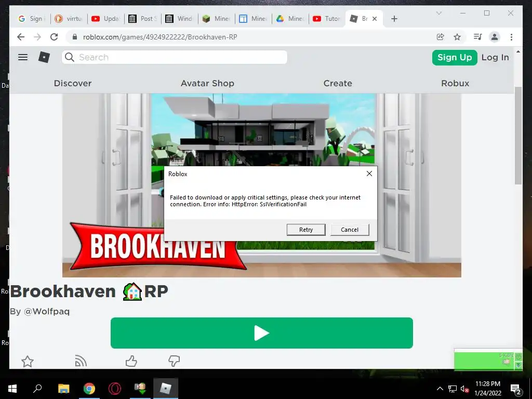Open the notification center icon
This screenshot has width=532, height=399.
tap(516, 389)
